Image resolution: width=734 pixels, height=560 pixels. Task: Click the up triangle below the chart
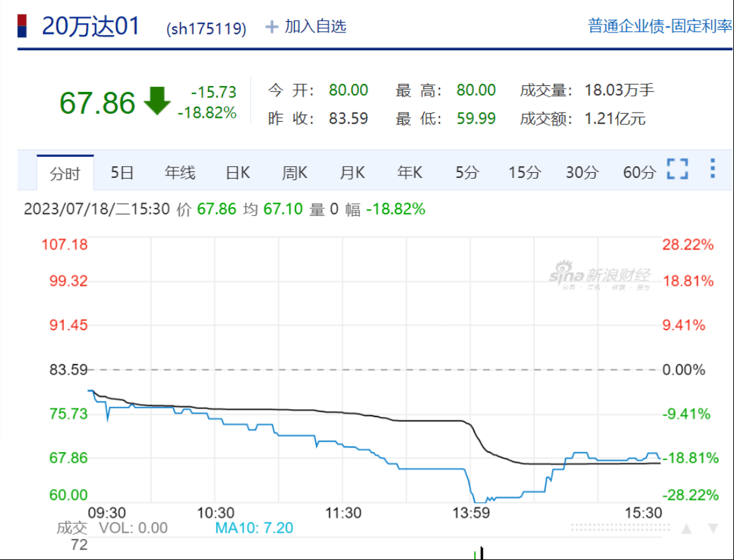click(x=687, y=528)
